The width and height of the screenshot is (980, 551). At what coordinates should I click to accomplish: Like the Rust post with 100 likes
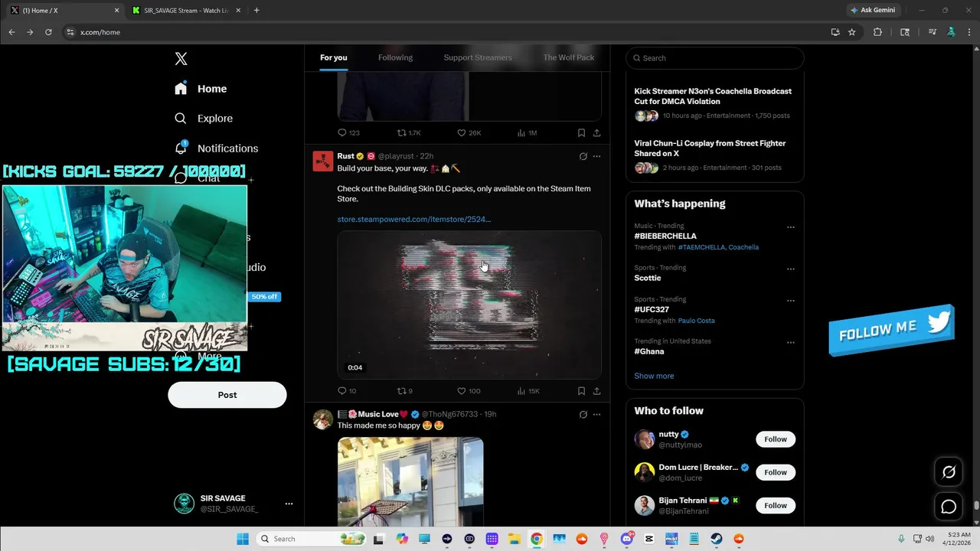point(469,391)
